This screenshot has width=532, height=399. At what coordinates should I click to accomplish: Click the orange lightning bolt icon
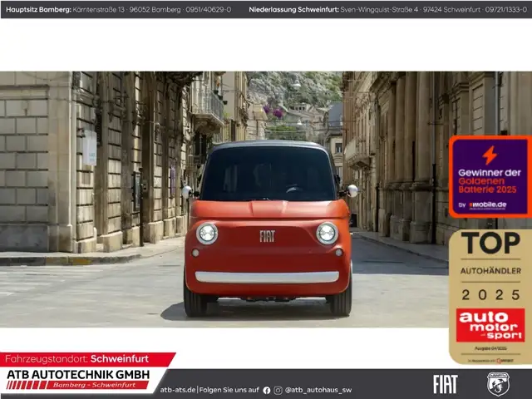(490, 155)
